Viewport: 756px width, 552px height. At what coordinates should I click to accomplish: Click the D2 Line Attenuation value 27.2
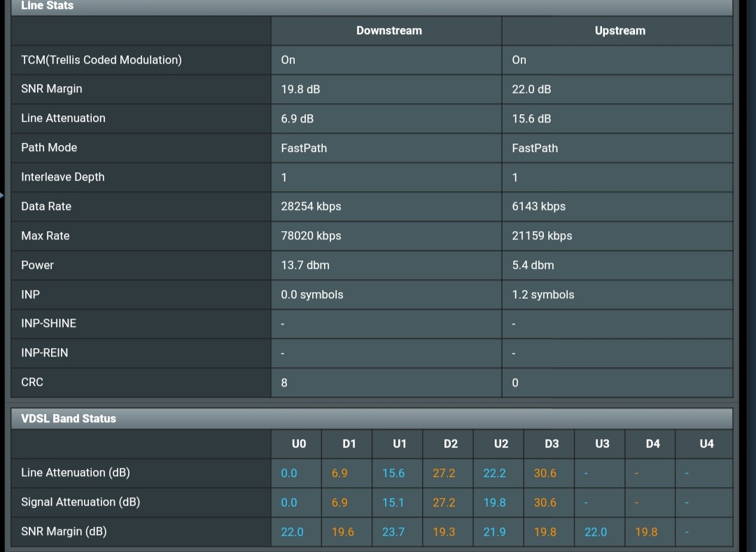pos(444,474)
